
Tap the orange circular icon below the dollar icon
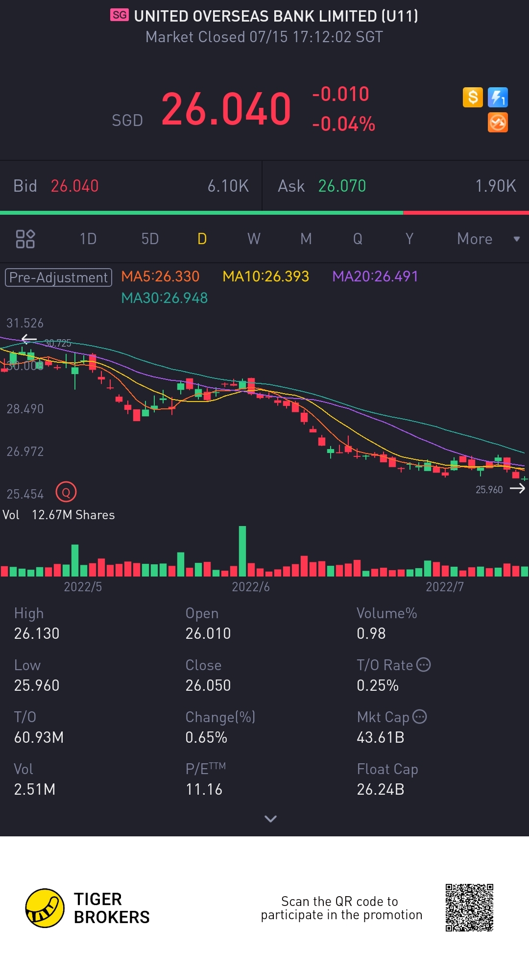point(498,123)
